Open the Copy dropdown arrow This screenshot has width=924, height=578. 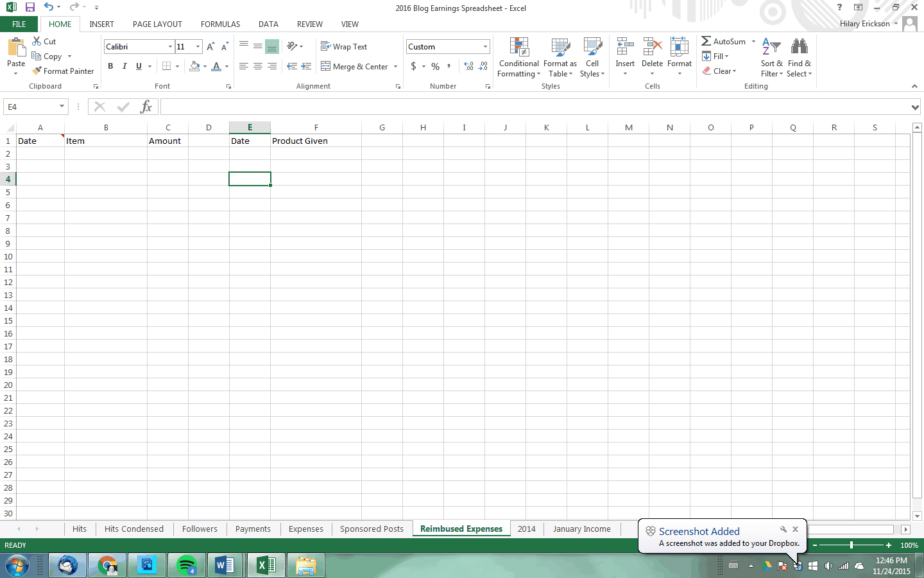click(x=69, y=57)
